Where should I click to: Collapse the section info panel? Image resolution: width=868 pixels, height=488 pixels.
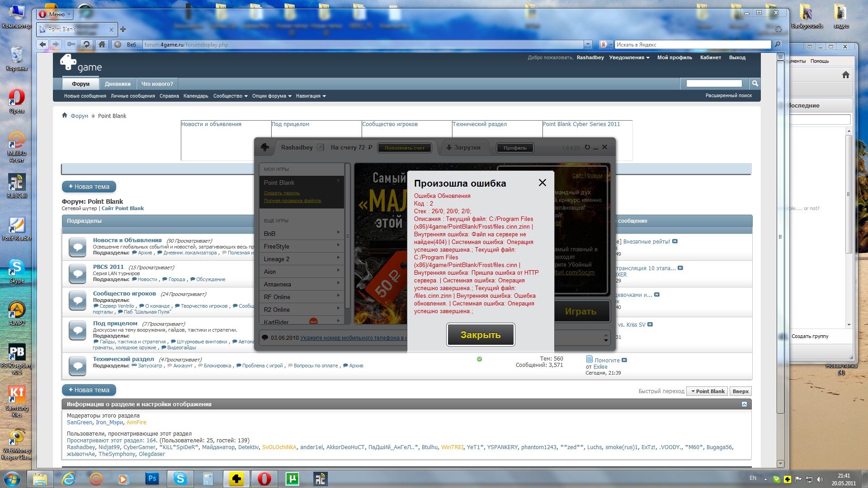tap(744, 404)
